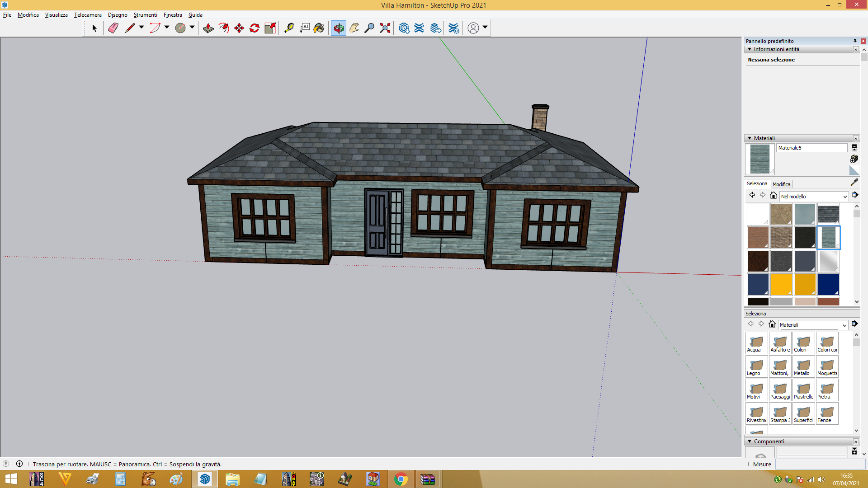
Task: Open the Strumenti menu
Action: coord(145,15)
